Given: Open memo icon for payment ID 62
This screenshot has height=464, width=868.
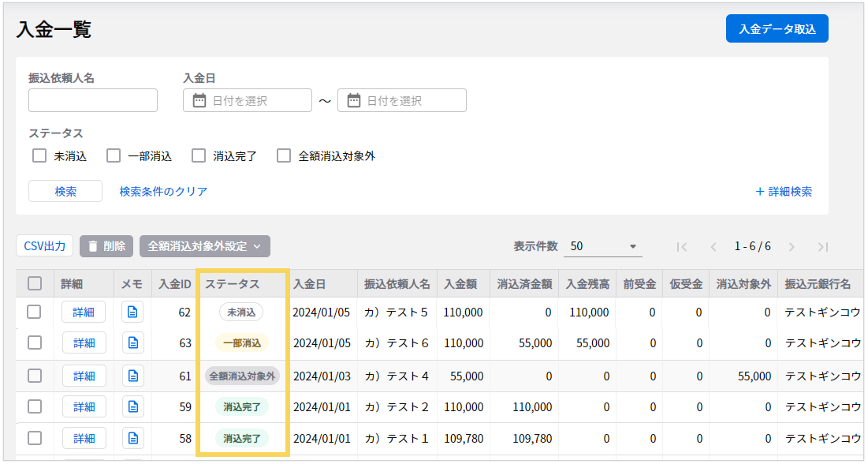Looking at the screenshot, I should [x=132, y=312].
